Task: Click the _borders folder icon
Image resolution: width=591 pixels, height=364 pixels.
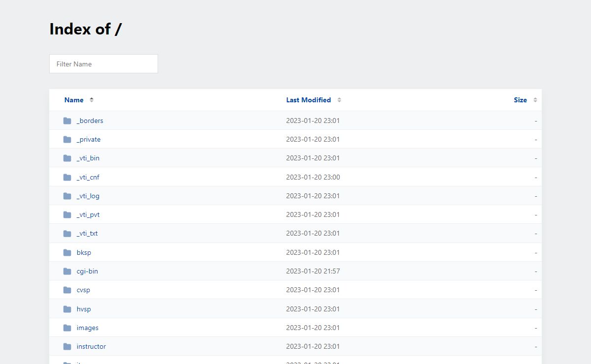Action: 67,121
